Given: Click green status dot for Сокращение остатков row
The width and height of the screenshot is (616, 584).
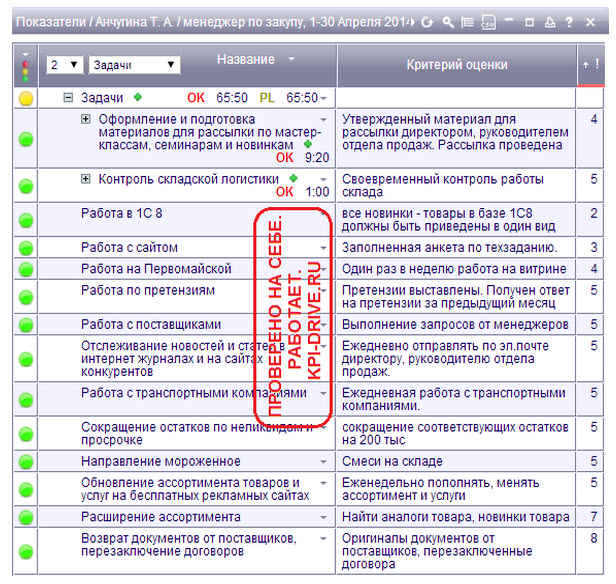Looking at the screenshot, I should point(26,434).
